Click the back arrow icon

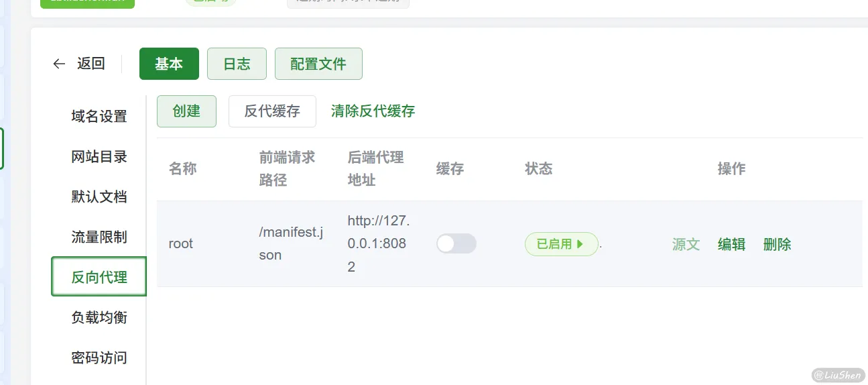click(x=59, y=64)
